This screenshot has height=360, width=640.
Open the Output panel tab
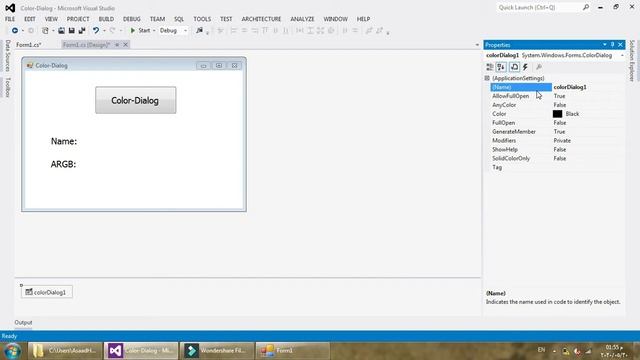tap(23, 322)
